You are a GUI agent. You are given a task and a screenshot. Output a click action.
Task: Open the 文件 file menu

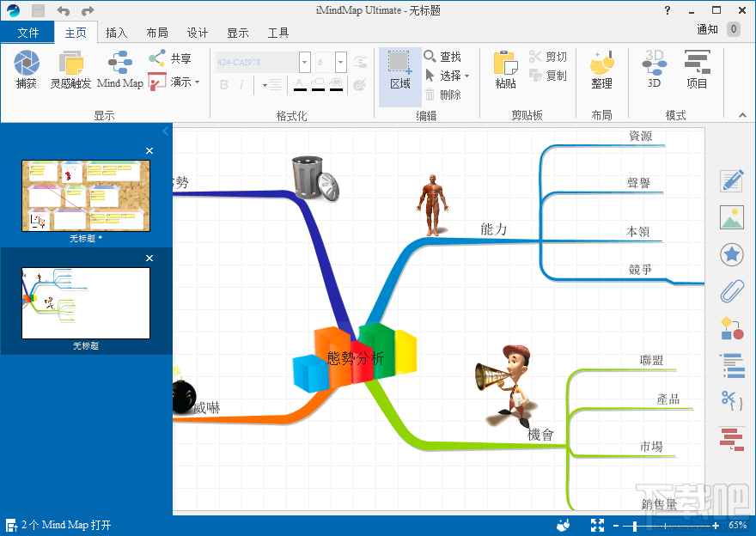(x=28, y=33)
